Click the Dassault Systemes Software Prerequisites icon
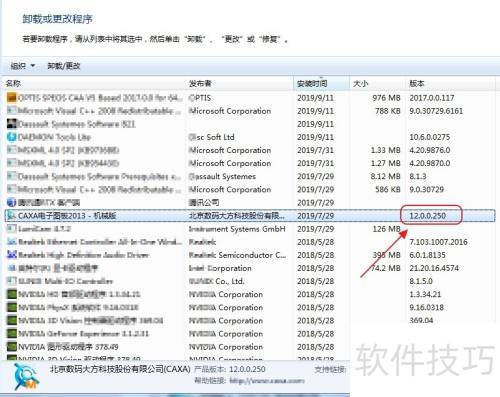Image resolution: width=500 pixels, height=397 pixels. (x=12, y=176)
